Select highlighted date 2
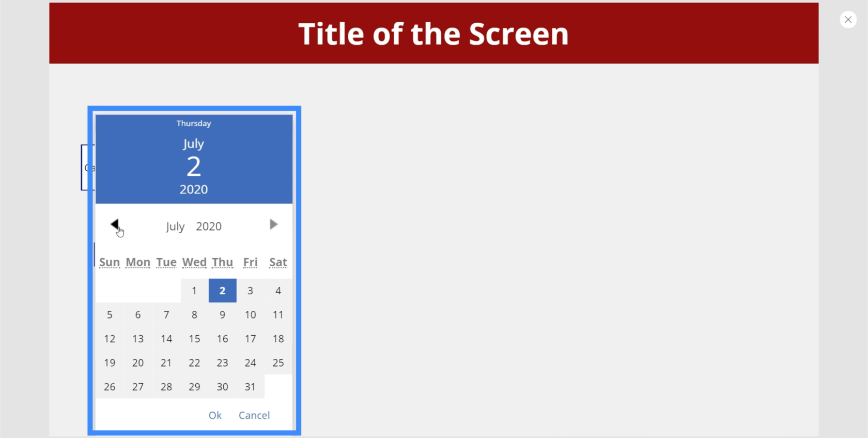 click(223, 291)
